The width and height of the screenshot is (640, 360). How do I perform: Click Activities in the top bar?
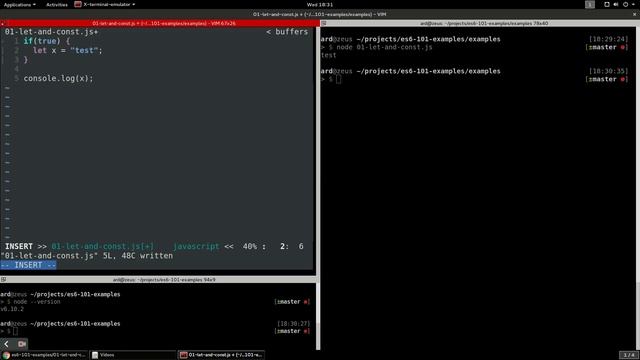tap(57, 4)
